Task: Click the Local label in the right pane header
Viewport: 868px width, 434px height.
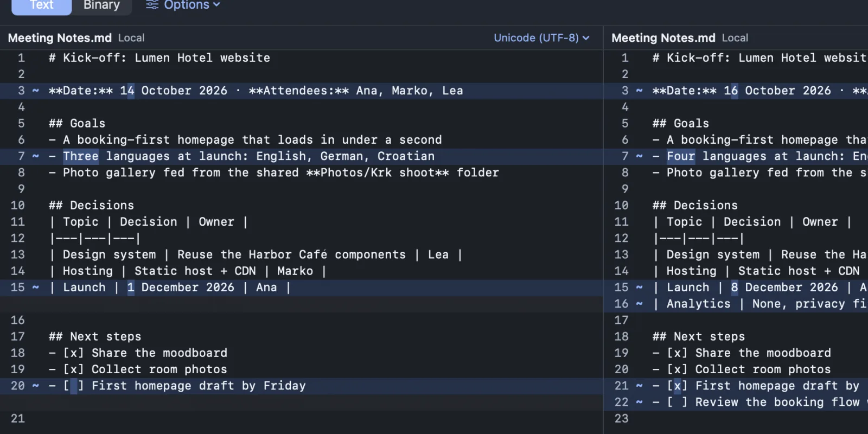Action: click(x=735, y=38)
